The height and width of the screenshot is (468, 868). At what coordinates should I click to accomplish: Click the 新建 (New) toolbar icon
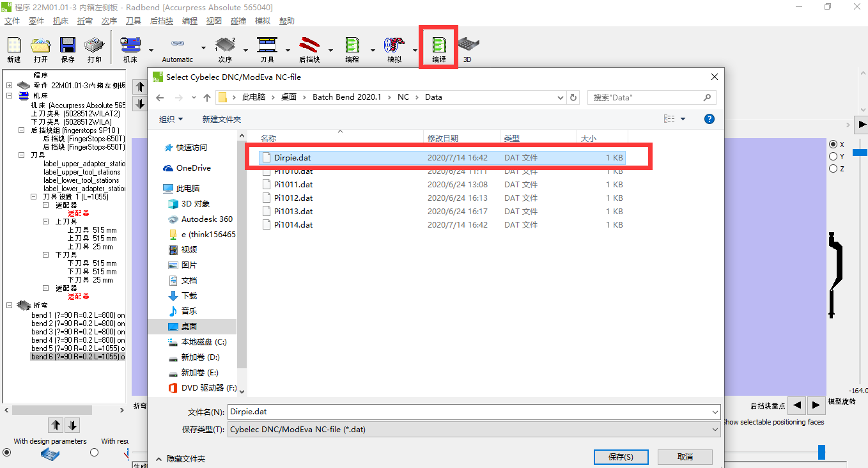pos(14,45)
